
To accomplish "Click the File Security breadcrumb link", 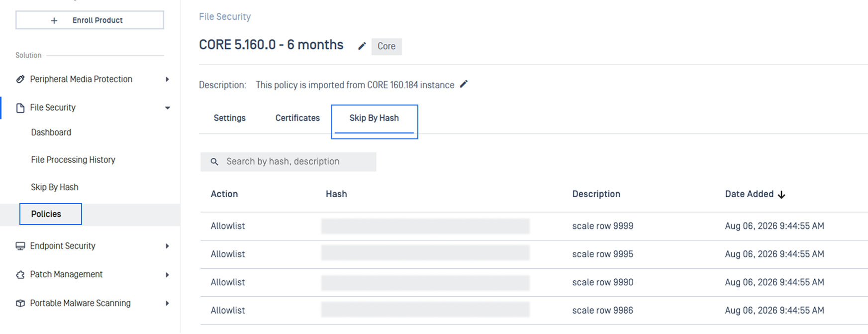I will point(225,16).
